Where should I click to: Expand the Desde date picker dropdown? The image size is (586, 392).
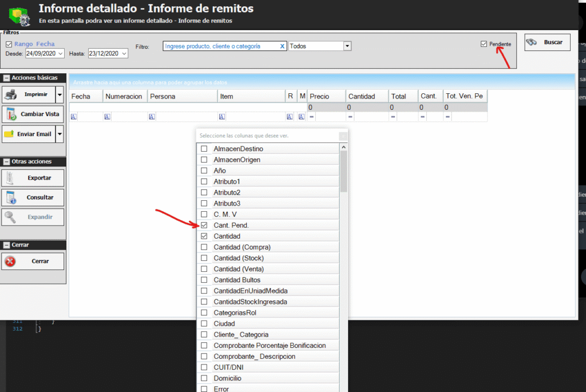tap(61, 54)
